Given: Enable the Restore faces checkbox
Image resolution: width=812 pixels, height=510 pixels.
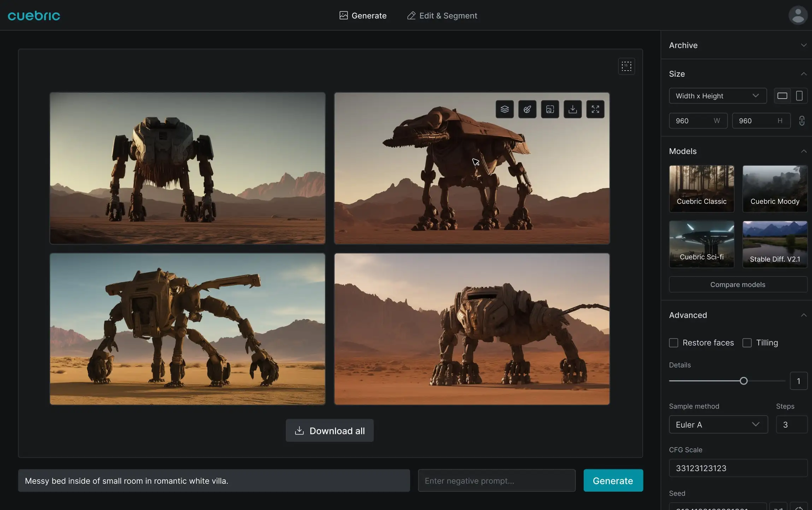Looking at the screenshot, I should point(673,343).
